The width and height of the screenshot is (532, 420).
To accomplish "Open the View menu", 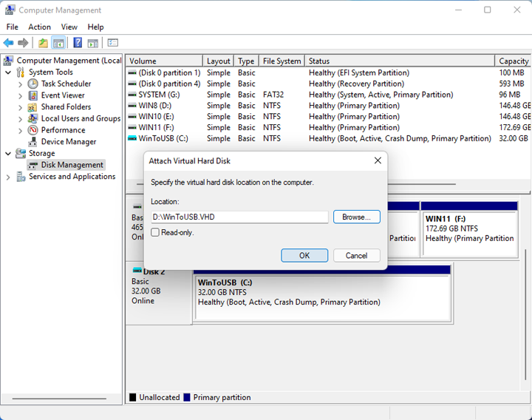I will tap(69, 27).
